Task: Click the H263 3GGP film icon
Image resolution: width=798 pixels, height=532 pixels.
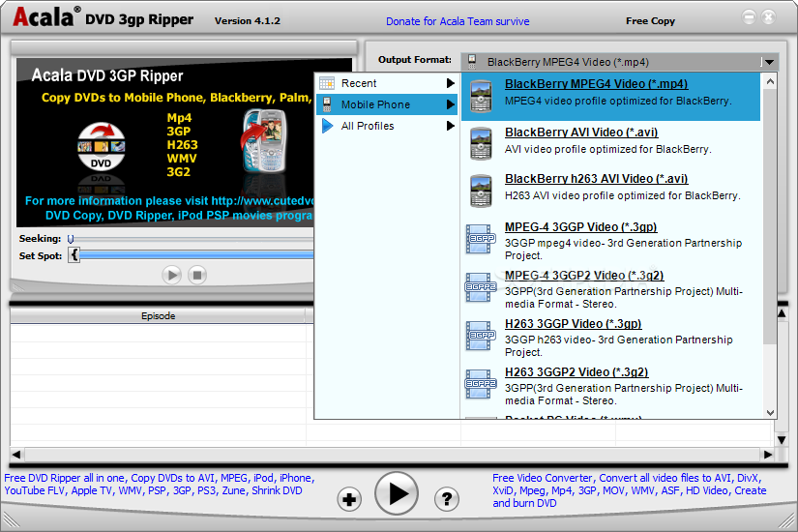Action: (x=481, y=336)
